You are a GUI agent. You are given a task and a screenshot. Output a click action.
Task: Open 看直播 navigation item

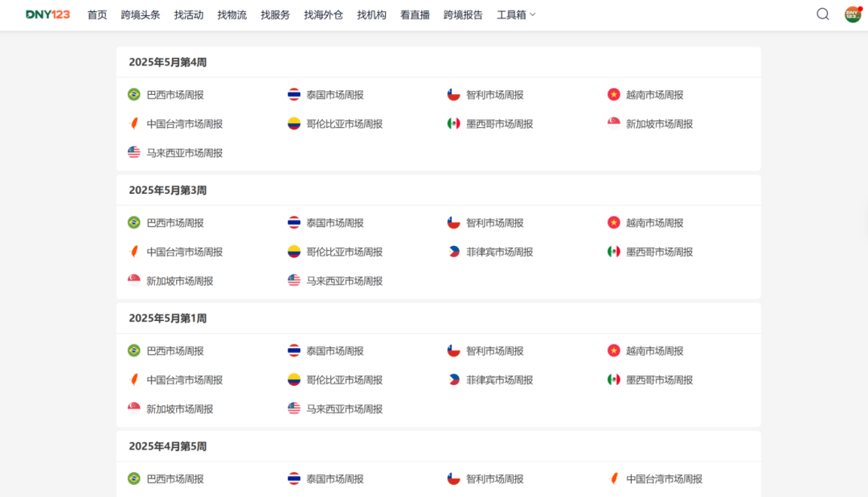(415, 14)
